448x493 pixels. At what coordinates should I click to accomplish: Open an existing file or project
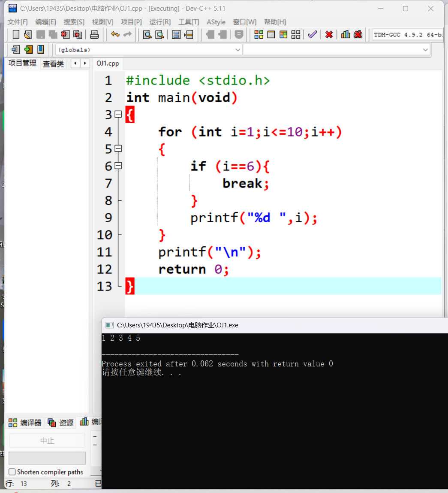(28, 35)
